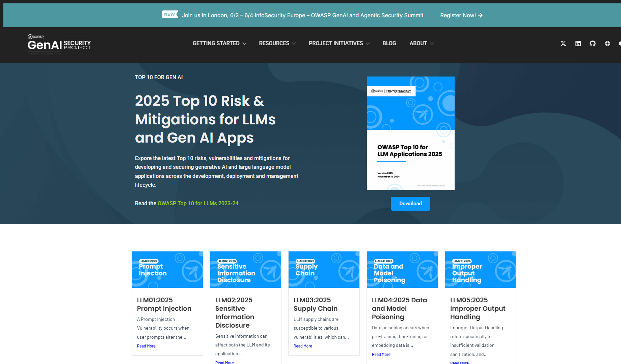Open the X (Twitter) social icon
Image resolution: width=621 pixels, height=364 pixels.
click(x=563, y=43)
